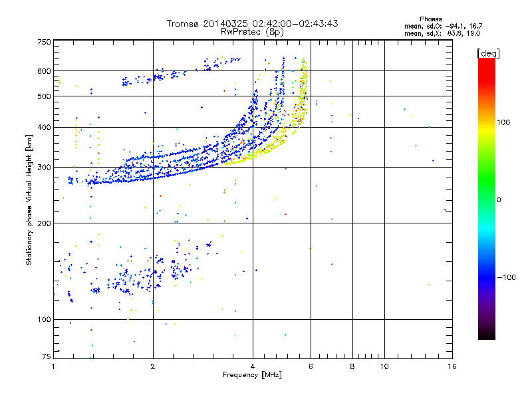Click the '10' frequency tick label

click(x=384, y=366)
